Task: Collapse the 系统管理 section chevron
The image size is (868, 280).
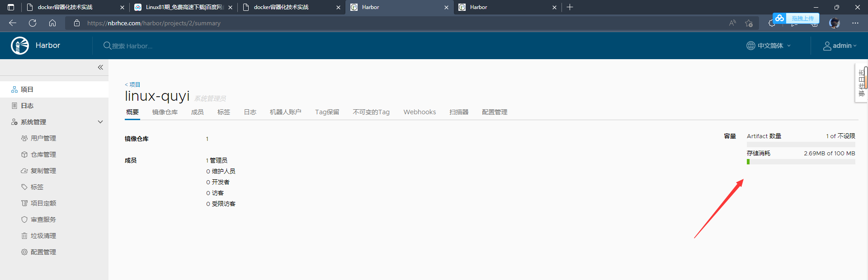Action: (x=100, y=122)
